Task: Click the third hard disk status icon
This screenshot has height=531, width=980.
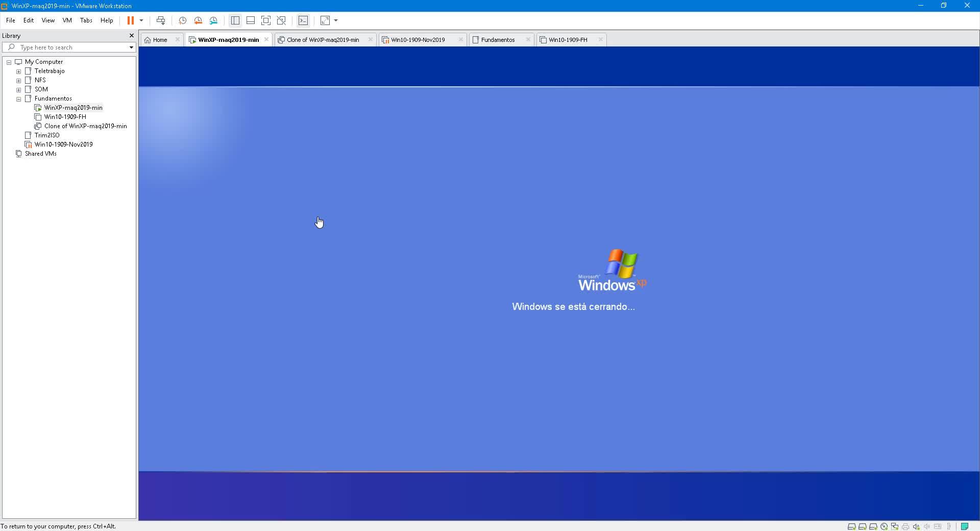Action: coord(873,526)
